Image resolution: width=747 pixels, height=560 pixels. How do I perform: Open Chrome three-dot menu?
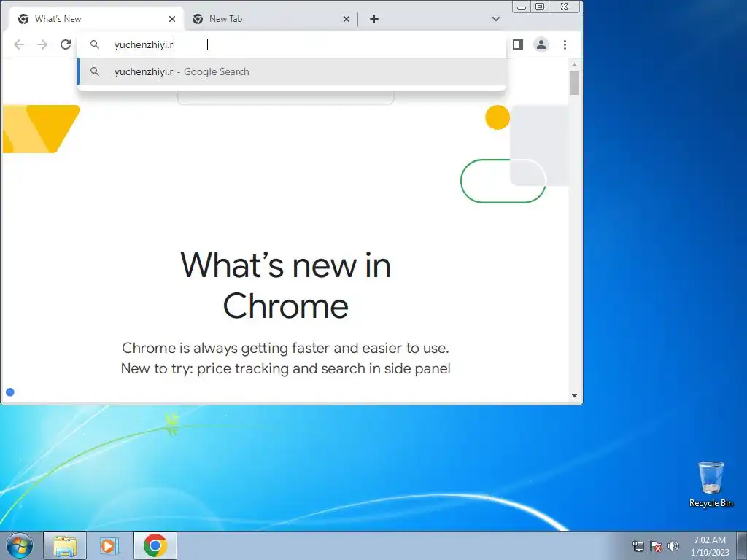[x=565, y=44]
